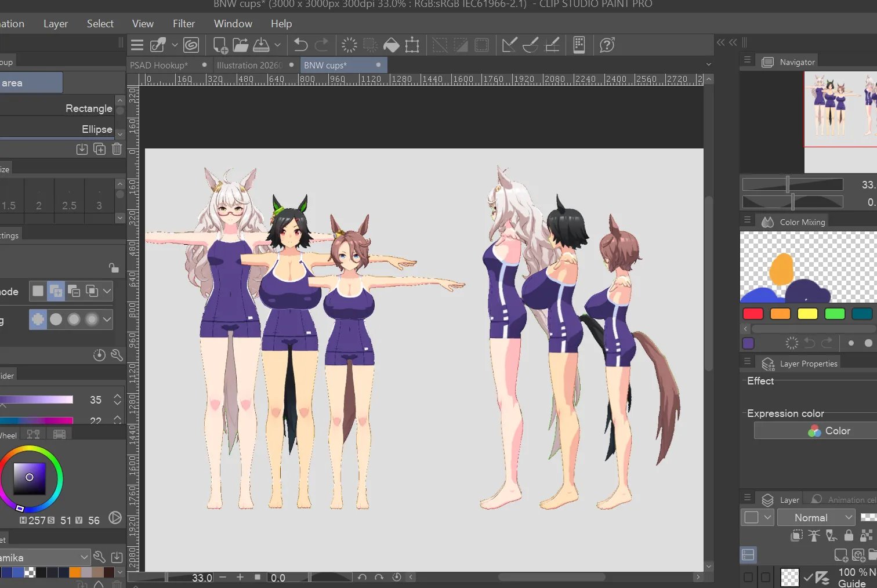This screenshot has height=588, width=877.
Task: Create a new canvas from the command bar
Action: pos(220,45)
